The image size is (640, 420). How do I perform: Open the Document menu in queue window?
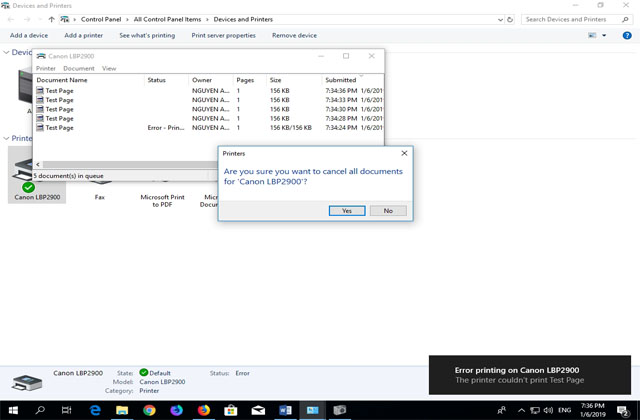tap(79, 68)
